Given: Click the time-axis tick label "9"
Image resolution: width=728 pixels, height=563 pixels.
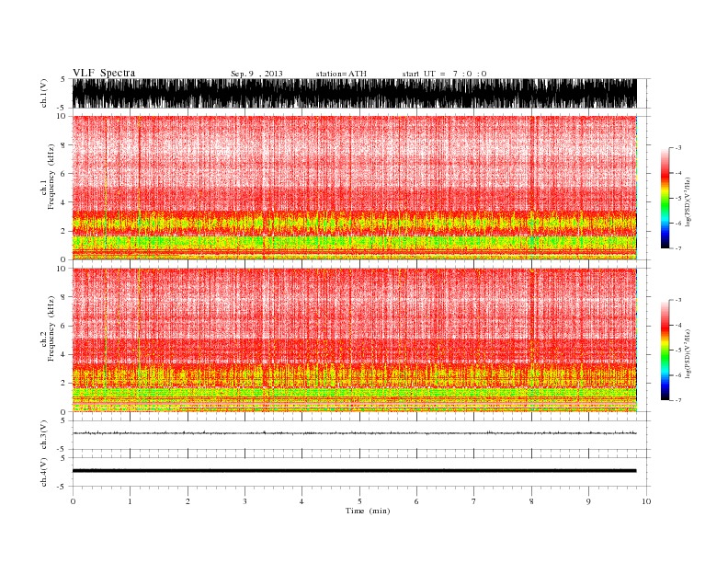Looking at the screenshot, I should point(588,501).
